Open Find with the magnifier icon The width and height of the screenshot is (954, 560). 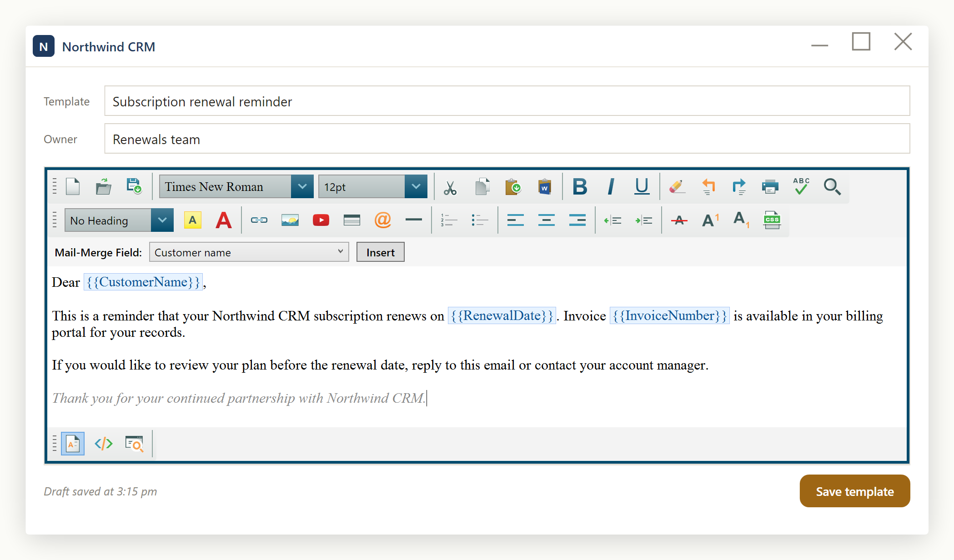(x=832, y=187)
